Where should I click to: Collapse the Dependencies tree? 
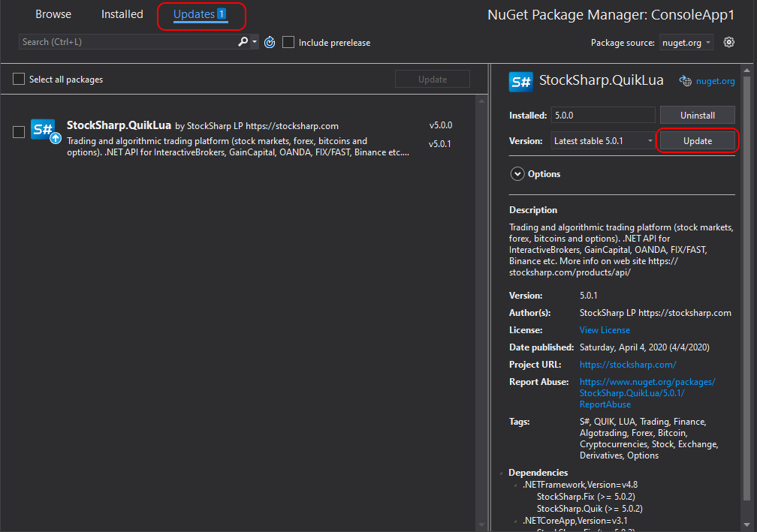502,473
